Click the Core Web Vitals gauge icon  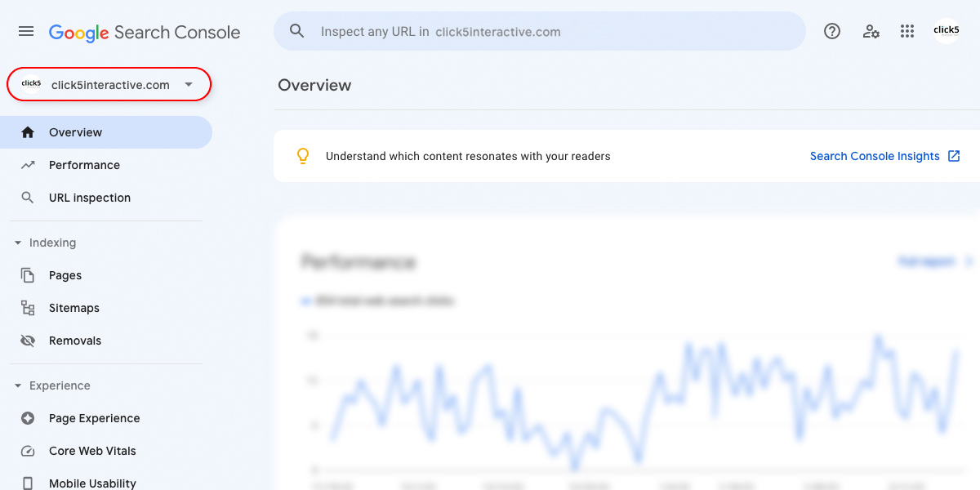(x=28, y=451)
